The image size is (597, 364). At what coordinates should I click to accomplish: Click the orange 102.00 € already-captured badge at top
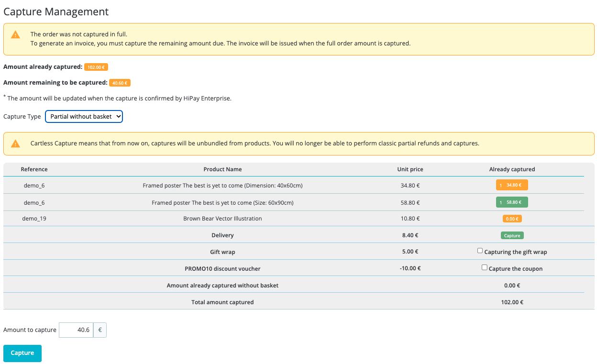pos(96,67)
